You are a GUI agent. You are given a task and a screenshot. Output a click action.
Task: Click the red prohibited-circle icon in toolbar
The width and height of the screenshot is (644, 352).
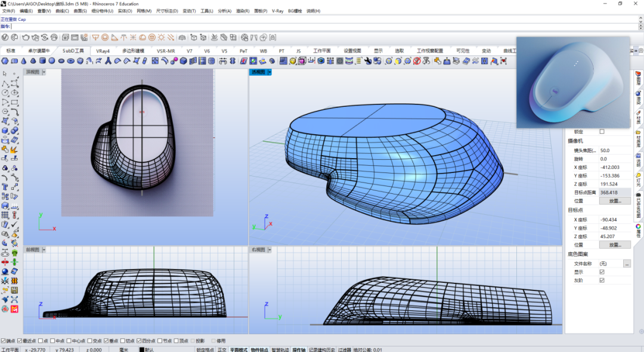[417, 61]
